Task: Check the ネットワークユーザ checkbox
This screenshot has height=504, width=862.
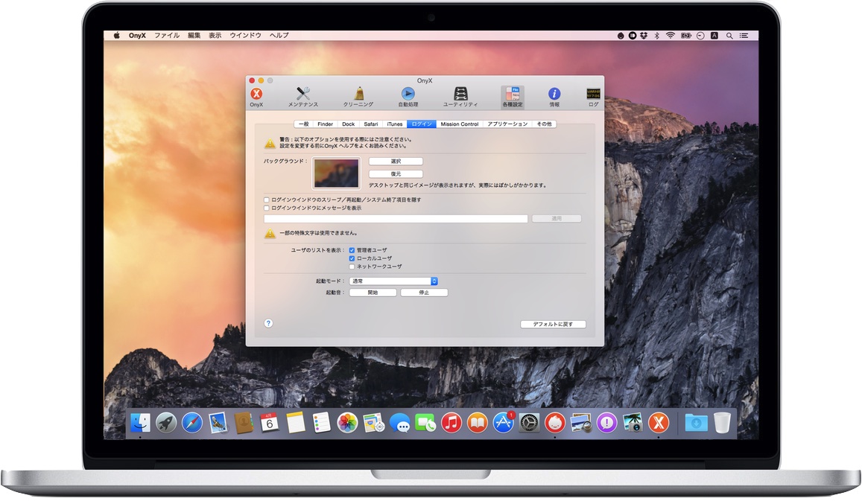Action: 352,267
